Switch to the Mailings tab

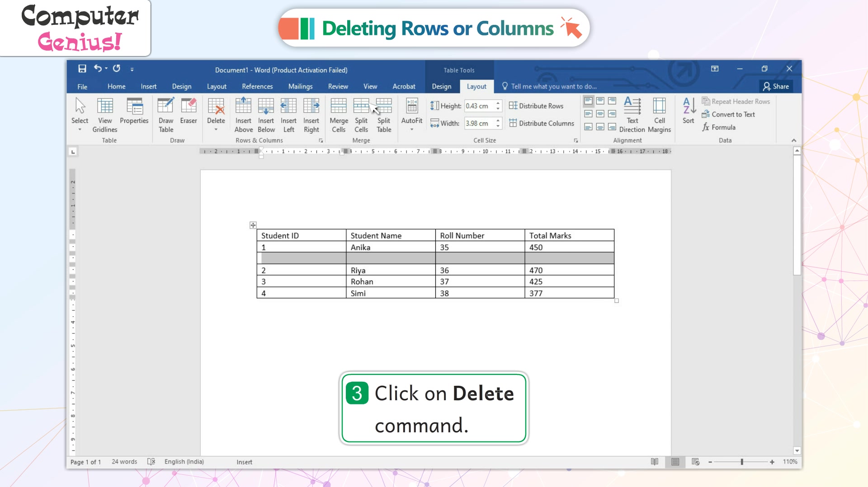300,86
